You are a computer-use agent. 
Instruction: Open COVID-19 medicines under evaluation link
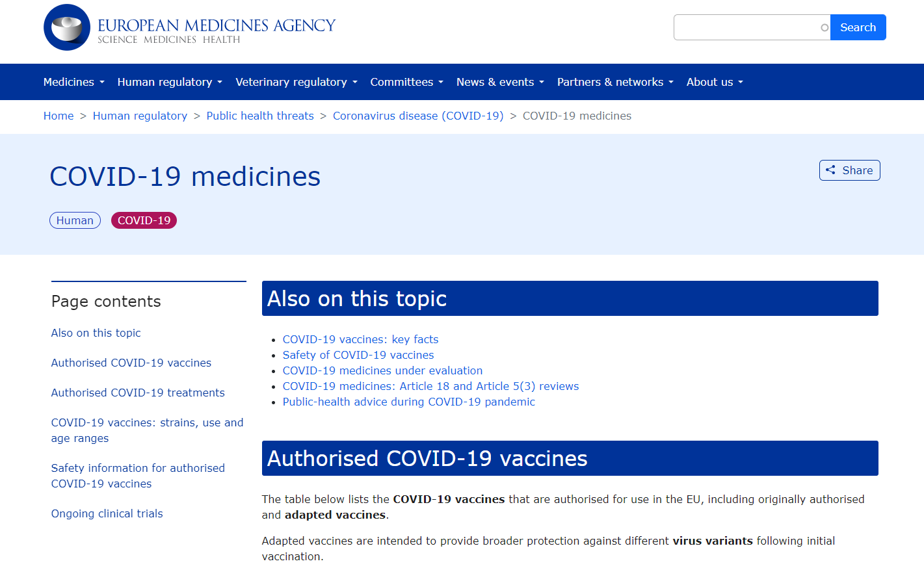point(382,370)
